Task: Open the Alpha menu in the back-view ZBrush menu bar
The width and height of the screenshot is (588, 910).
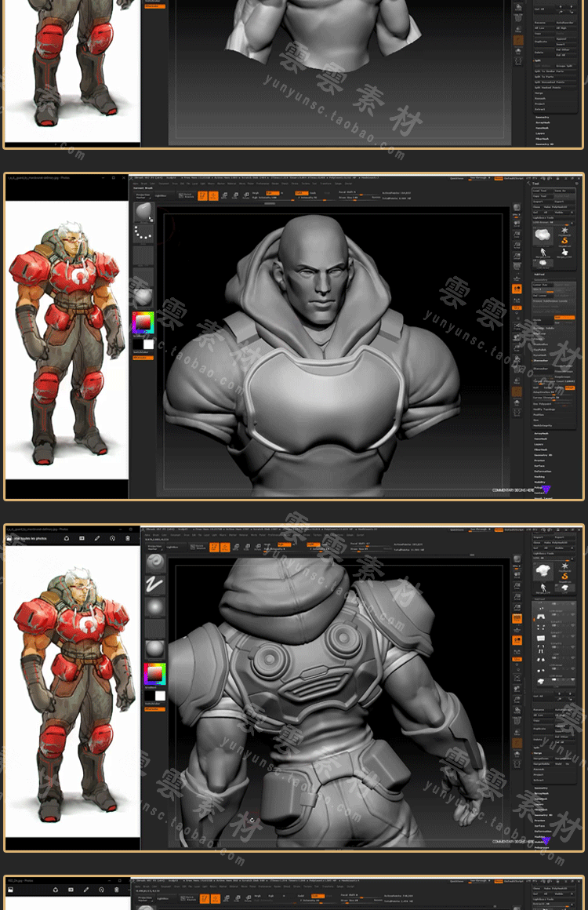Action: point(146,534)
